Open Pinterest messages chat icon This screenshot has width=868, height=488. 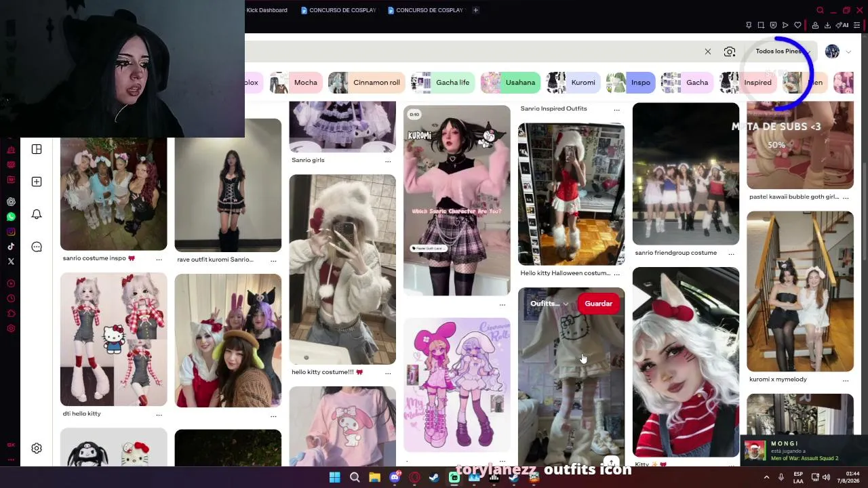pyautogui.click(x=37, y=247)
